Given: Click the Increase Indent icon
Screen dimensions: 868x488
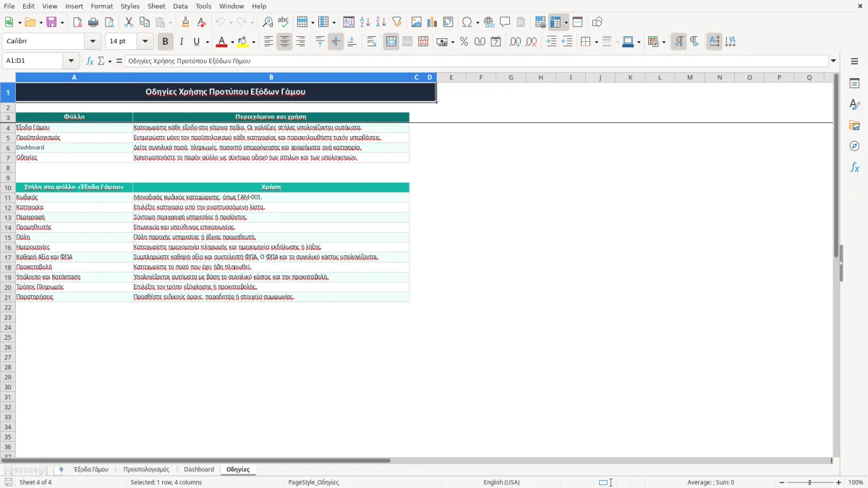Looking at the screenshot, I should [x=551, y=42].
